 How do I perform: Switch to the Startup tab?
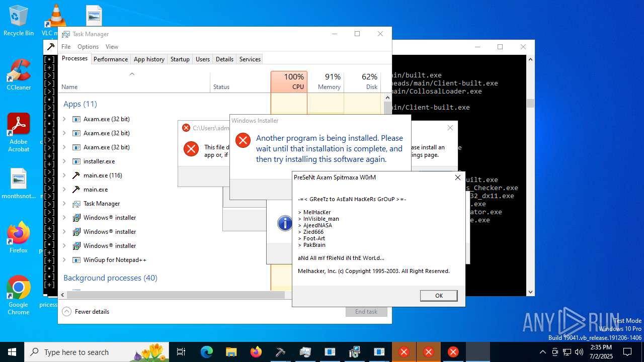click(180, 59)
